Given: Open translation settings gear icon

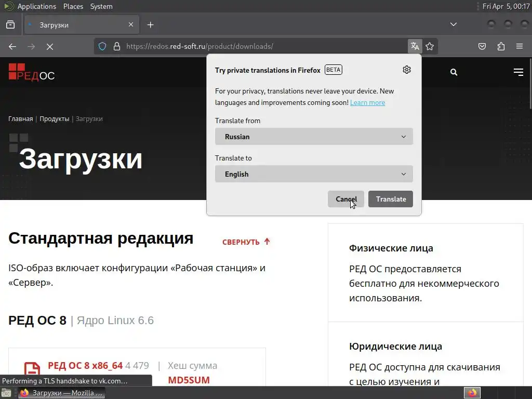Looking at the screenshot, I should (x=407, y=70).
